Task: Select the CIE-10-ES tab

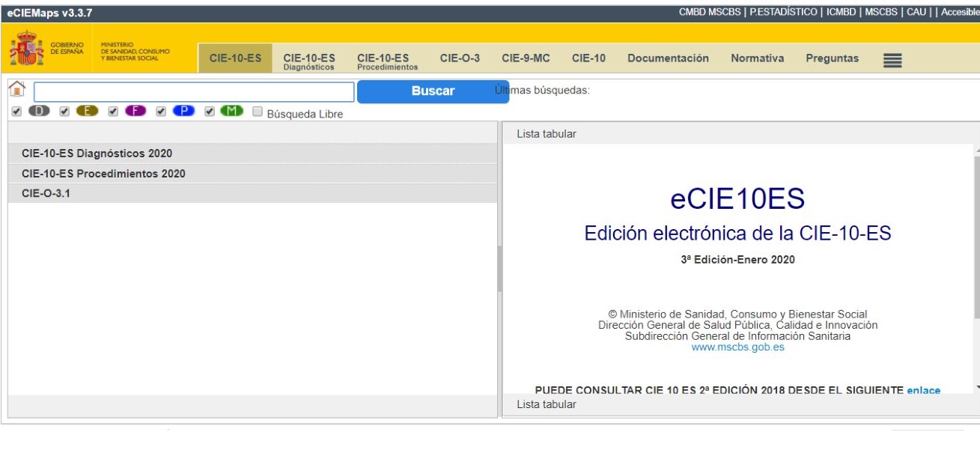Action: click(235, 58)
